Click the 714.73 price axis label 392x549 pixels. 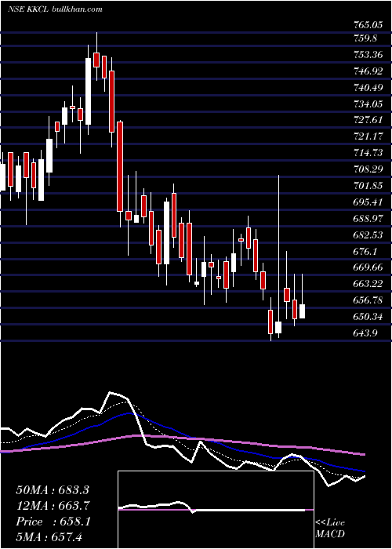point(368,153)
